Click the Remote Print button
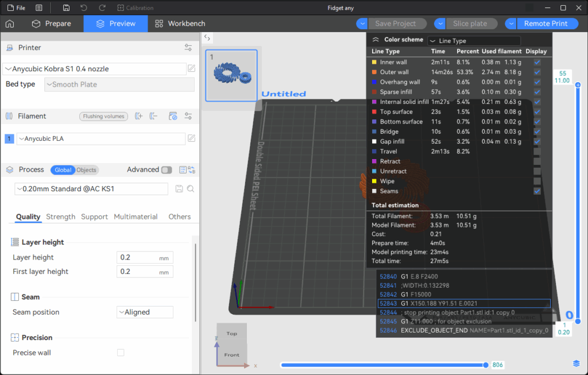This screenshot has height=375, width=588. click(545, 24)
